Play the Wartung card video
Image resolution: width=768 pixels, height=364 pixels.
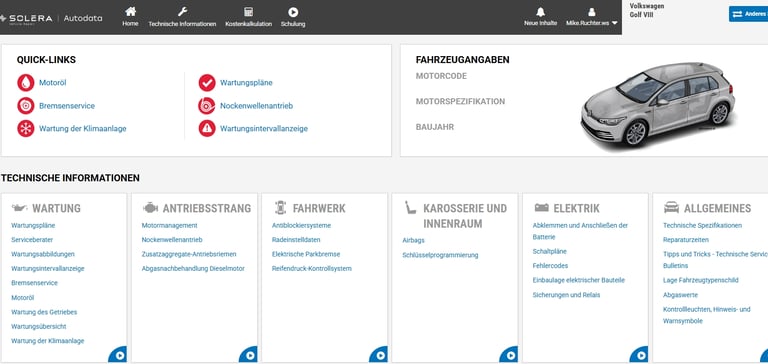119,355
